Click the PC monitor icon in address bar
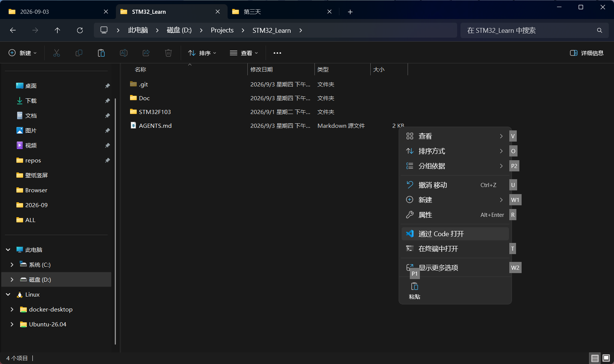Viewport: 614px width, 364px height. point(104,30)
